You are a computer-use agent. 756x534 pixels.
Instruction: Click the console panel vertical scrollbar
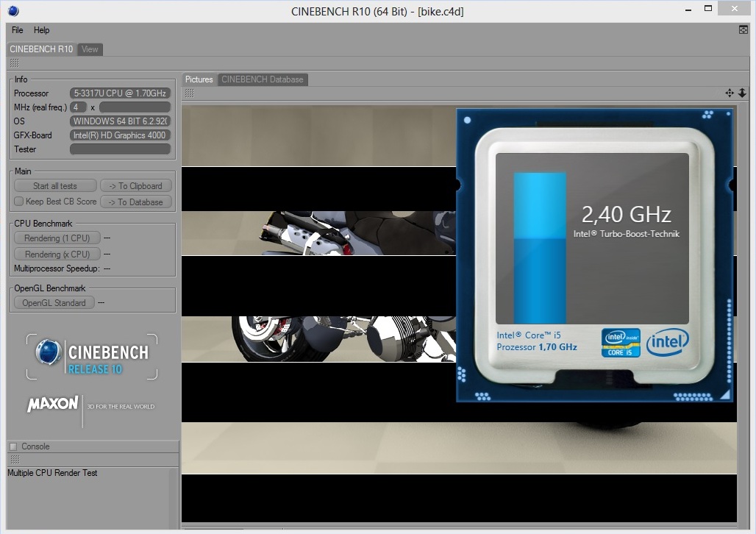[174, 498]
